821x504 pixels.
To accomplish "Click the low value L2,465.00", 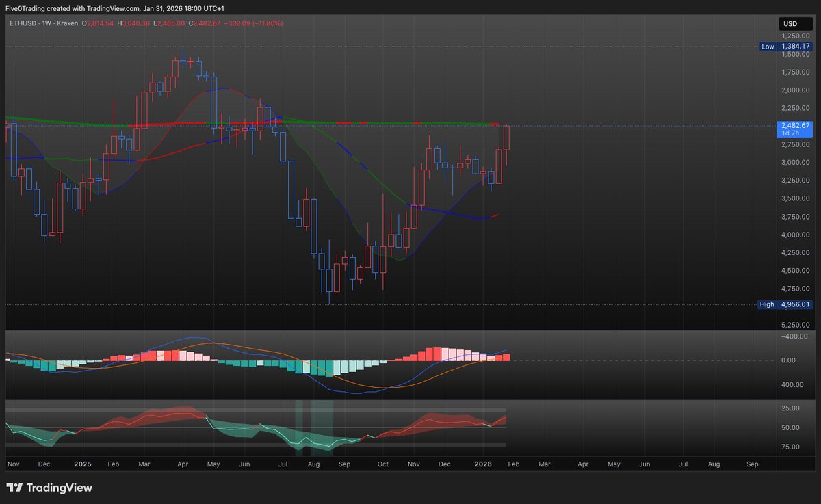I will [x=168, y=23].
